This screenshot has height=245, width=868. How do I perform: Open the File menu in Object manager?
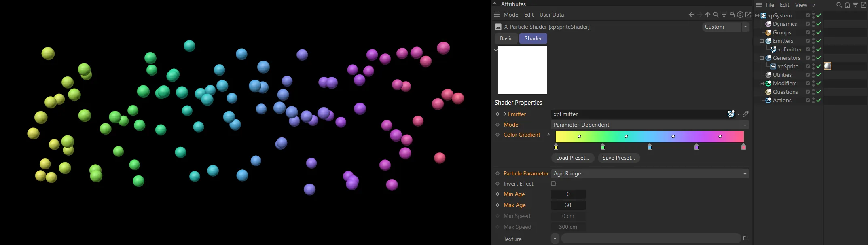point(770,5)
